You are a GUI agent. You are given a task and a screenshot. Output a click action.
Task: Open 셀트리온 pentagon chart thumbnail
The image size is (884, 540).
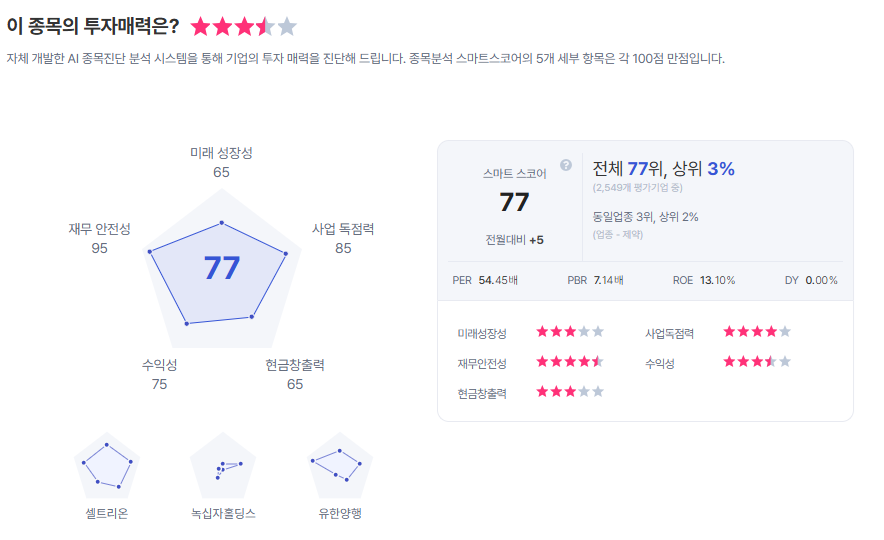pos(107,466)
